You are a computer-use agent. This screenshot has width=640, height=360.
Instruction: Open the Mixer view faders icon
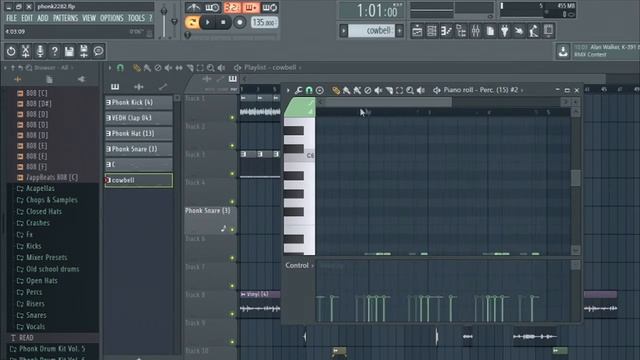[x=476, y=31]
